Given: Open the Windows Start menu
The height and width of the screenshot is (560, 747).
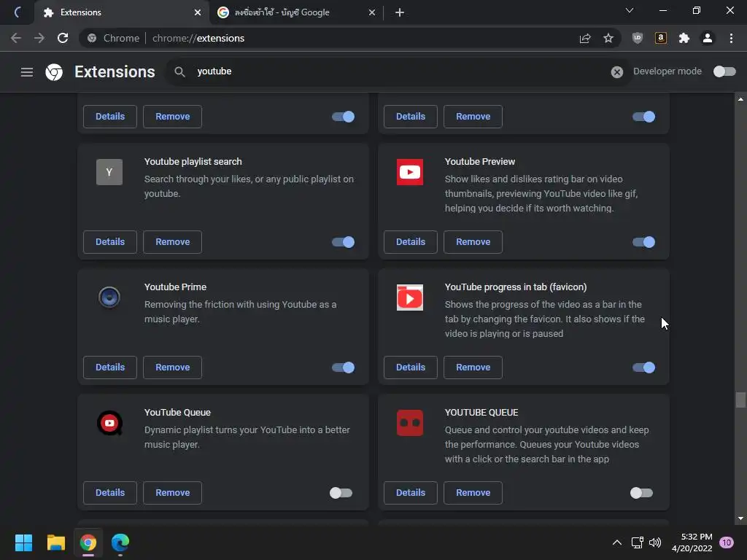Looking at the screenshot, I should 23,542.
